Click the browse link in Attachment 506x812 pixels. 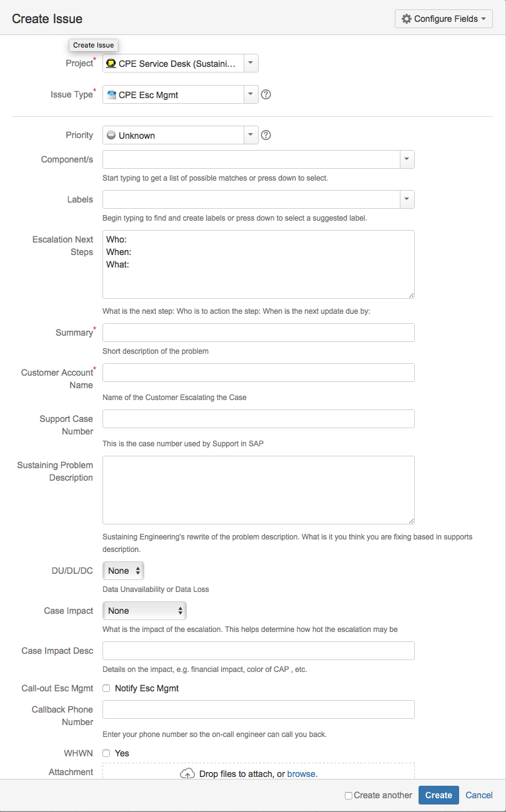(x=301, y=774)
